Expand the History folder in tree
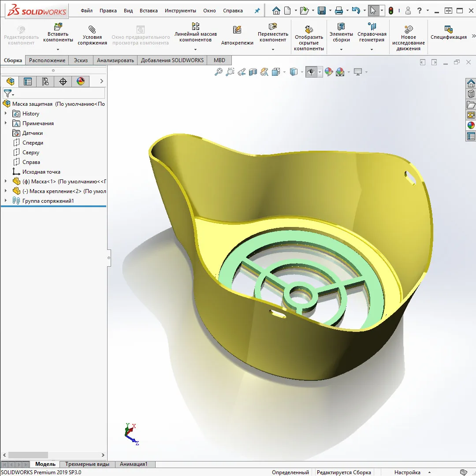 [x=6, y=114]
